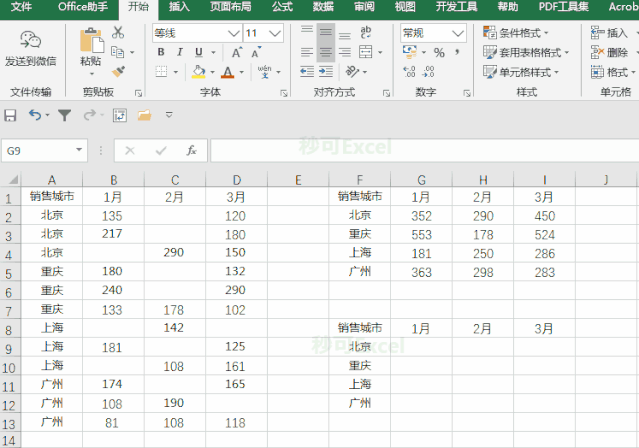
Task: Switch to the 开发工具 tab
Action: click(x=456, y=7)
